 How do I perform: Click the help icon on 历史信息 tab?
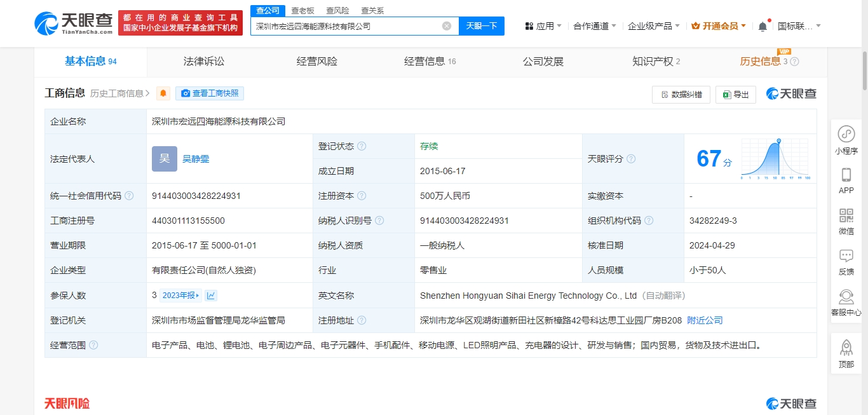click(794, 62)
